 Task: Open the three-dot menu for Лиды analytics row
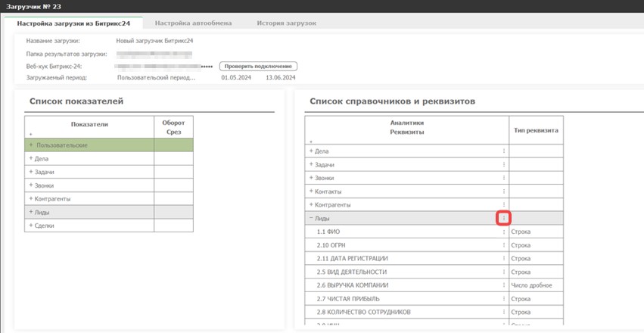(504, 219)
